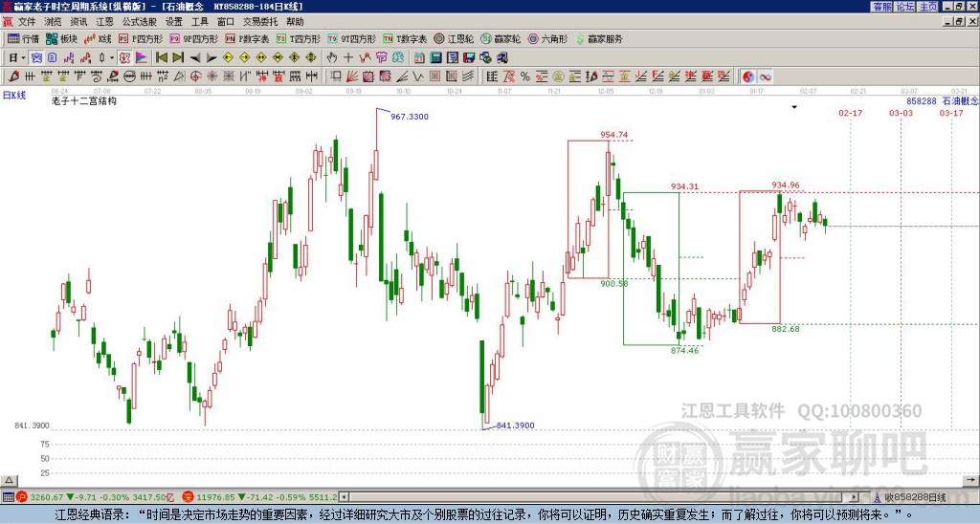Open the 9P四方形 tool
Image resolution: width=980 pixels, height=524 pixels.
[x=193, y=38]
